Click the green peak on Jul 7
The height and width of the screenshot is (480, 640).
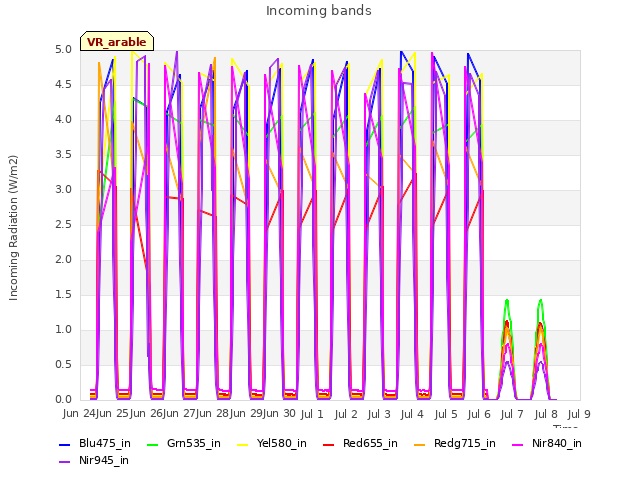[x=507, y=301]
